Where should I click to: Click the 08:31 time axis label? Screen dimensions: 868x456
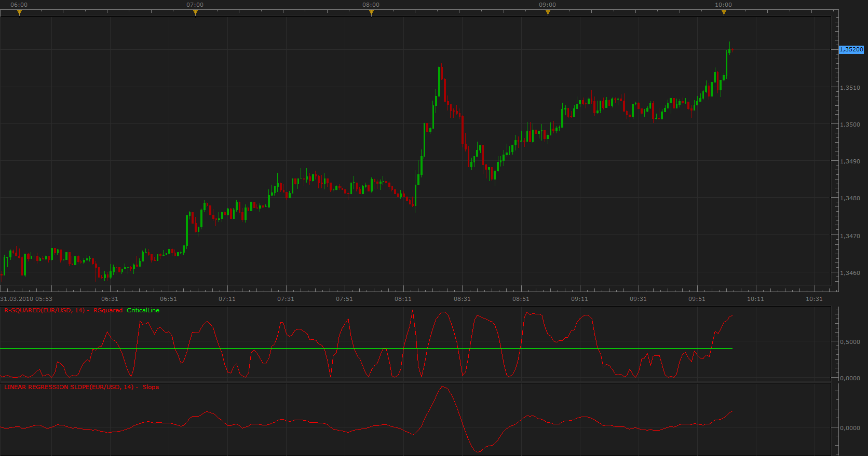[462, 299]
